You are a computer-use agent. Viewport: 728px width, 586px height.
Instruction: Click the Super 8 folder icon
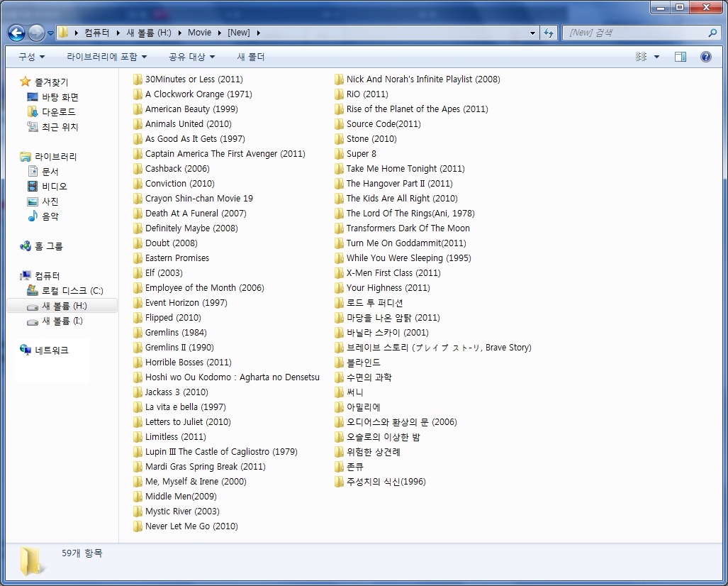point(339,154)
